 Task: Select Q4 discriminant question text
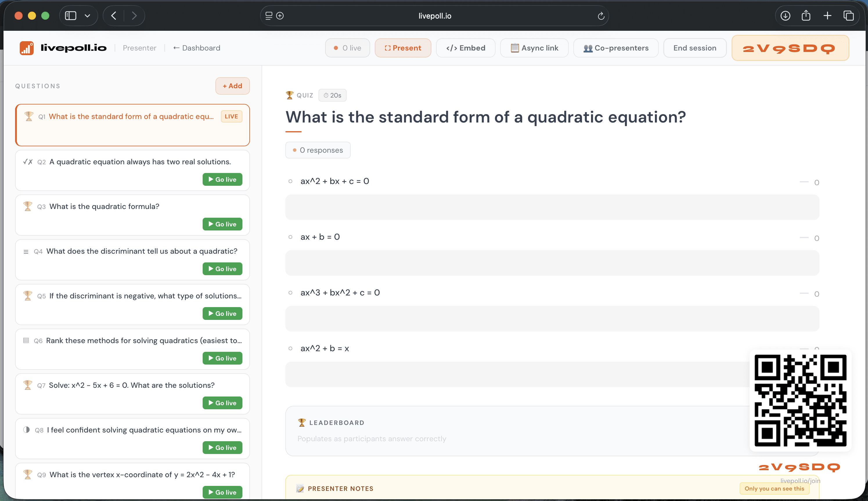click(x=142, y=251)
